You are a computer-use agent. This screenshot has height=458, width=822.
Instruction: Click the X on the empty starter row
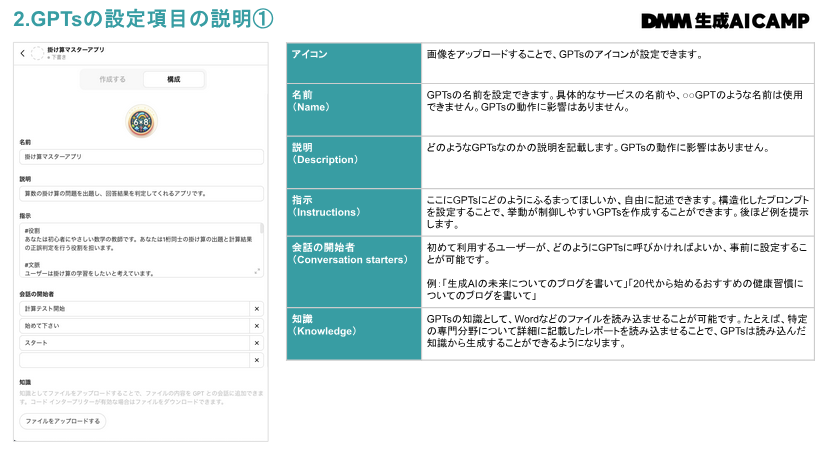[256, 360]
